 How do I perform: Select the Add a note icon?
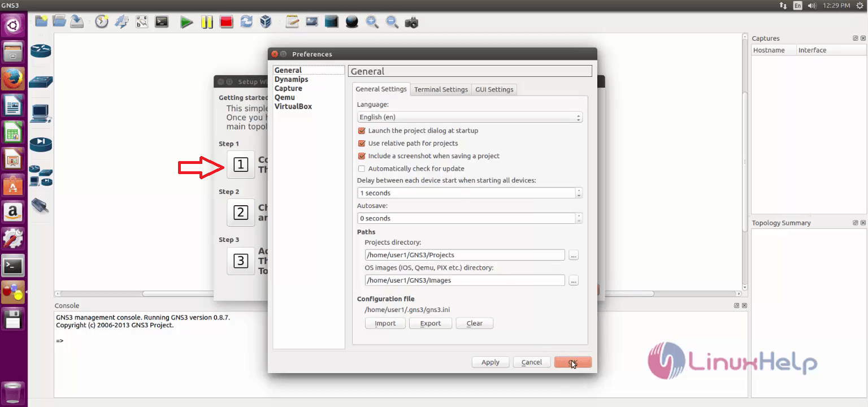(292, 22)
